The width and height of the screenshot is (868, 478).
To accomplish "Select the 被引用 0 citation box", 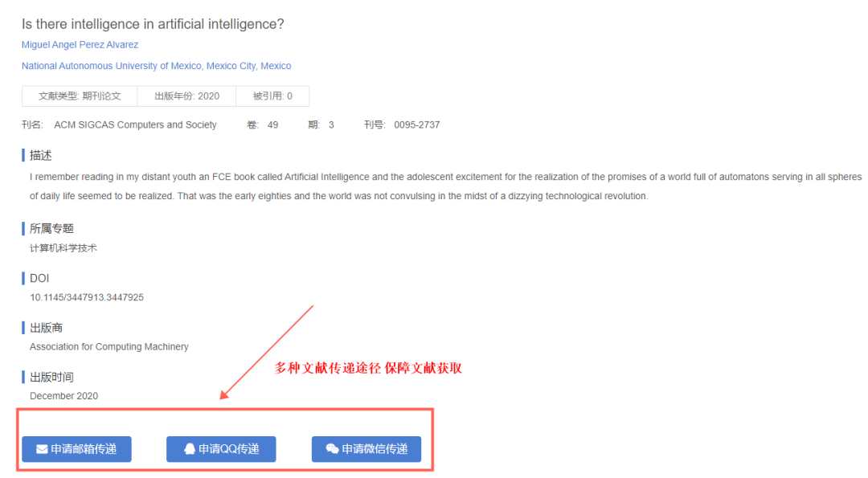I will point(272,96).
